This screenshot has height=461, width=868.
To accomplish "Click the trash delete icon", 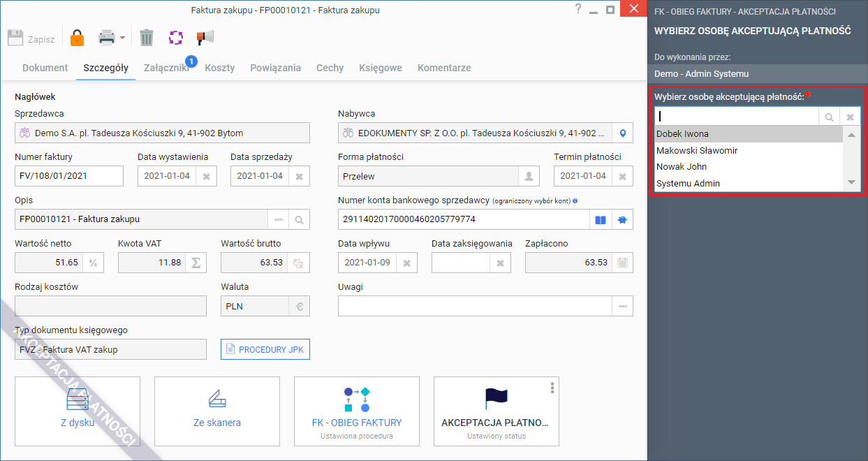I will tap(146, 38).
